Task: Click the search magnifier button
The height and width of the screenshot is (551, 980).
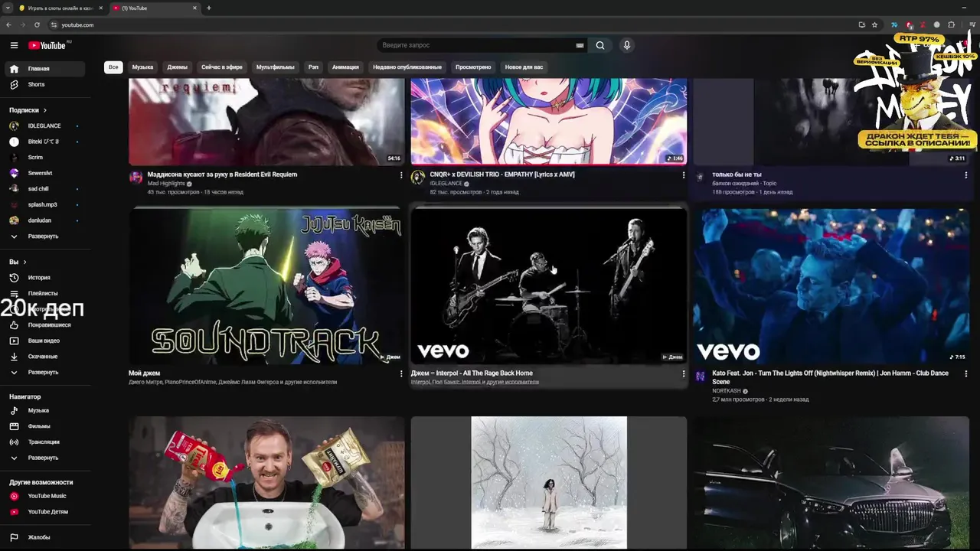Action: click(x=600, y=45)
